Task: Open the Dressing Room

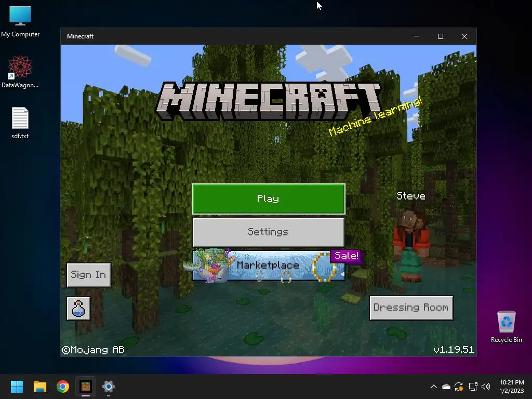Action: [411, 308]
